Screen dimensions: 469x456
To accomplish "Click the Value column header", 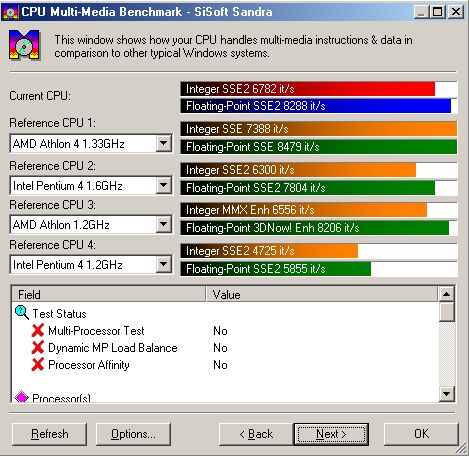I will 322,294.
